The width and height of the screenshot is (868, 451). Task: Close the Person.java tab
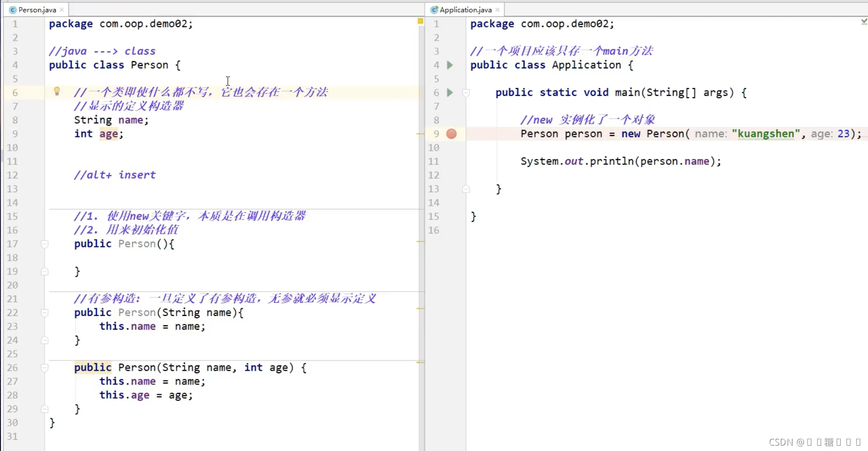[x=62, y=10]
